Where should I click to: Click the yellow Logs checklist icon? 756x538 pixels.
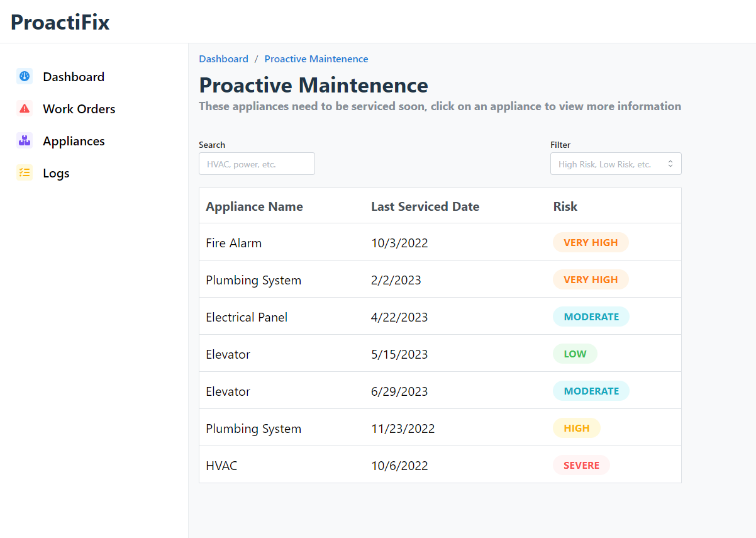click(x=25, y=173)
